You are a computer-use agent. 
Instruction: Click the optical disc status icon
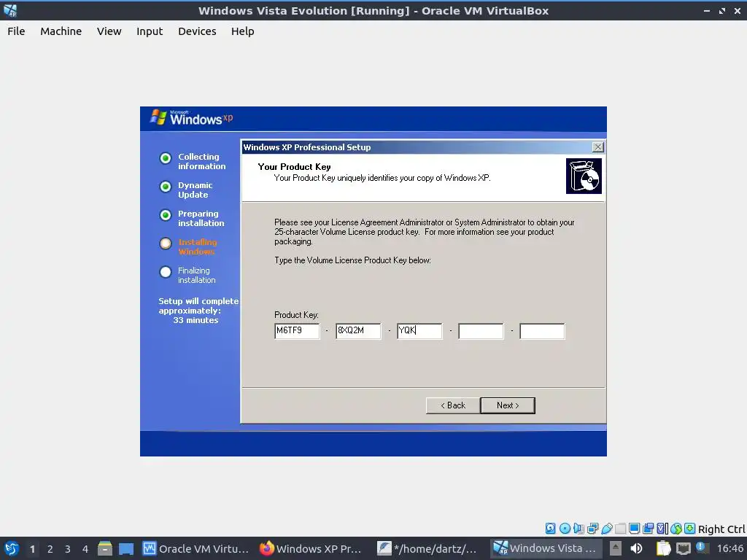click(x=565, y=528)
